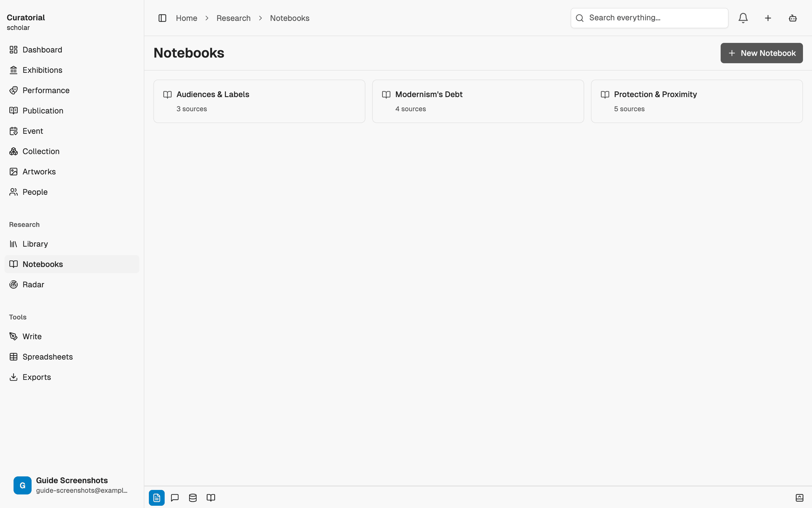Click the G avatar in sidebar footer
Image resolution: width=812 pixels, height=508 pixels.
pyautogui.click(x=23, y=485)
